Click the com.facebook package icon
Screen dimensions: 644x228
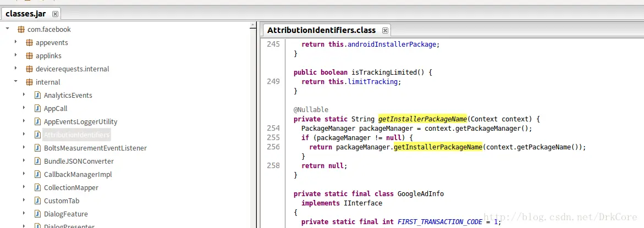tap(21, 30)
